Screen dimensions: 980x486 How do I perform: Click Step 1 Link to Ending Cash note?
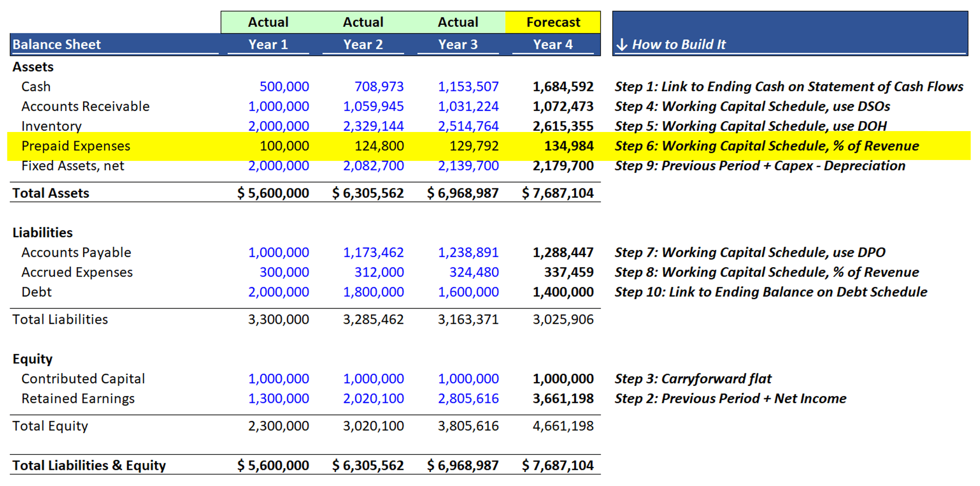coord(789,87)
